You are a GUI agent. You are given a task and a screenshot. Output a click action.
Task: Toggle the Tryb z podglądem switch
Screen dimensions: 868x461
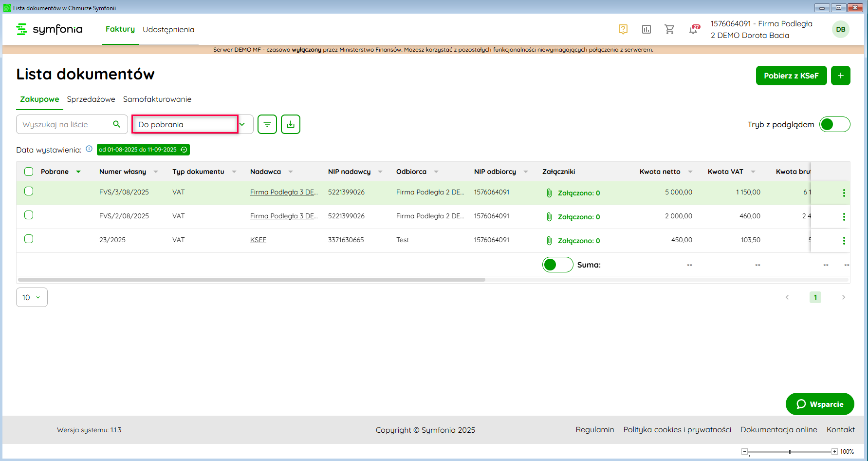coord(834,124)
